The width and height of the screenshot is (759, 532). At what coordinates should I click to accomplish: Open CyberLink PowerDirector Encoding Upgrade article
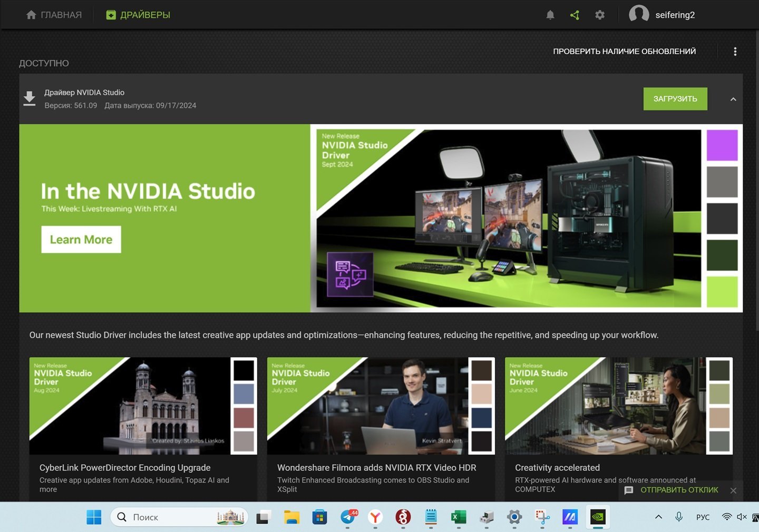click(125, 468)
